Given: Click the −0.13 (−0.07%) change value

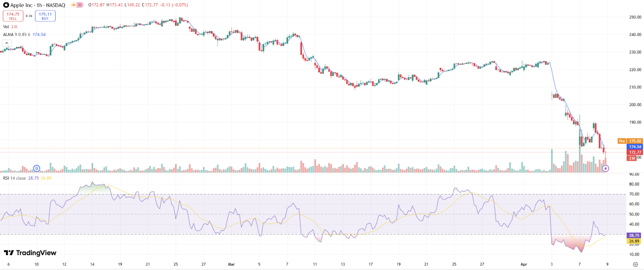Looking at the screenshot, I should [174, 5].
